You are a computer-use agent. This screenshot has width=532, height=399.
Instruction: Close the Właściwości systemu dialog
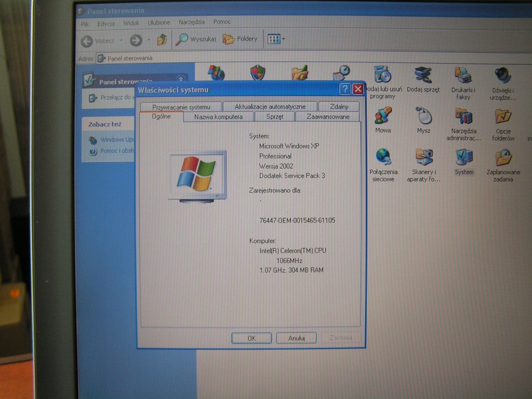point(357,89)
